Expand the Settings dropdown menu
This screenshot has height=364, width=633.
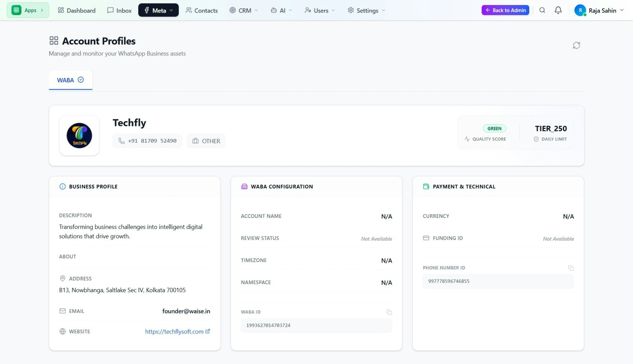[366, 10]
